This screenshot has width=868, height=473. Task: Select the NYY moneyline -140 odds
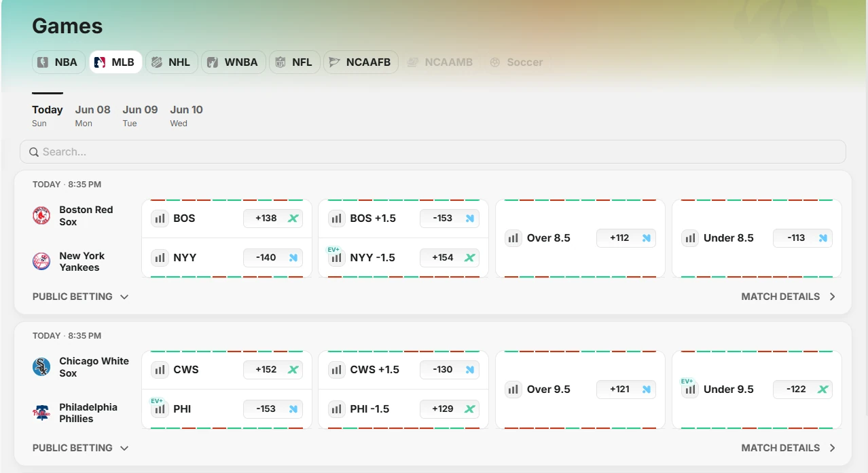coord(273,258)
